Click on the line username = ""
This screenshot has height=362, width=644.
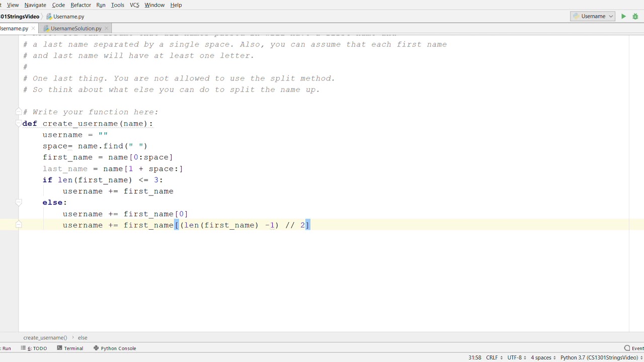[75, 135]
